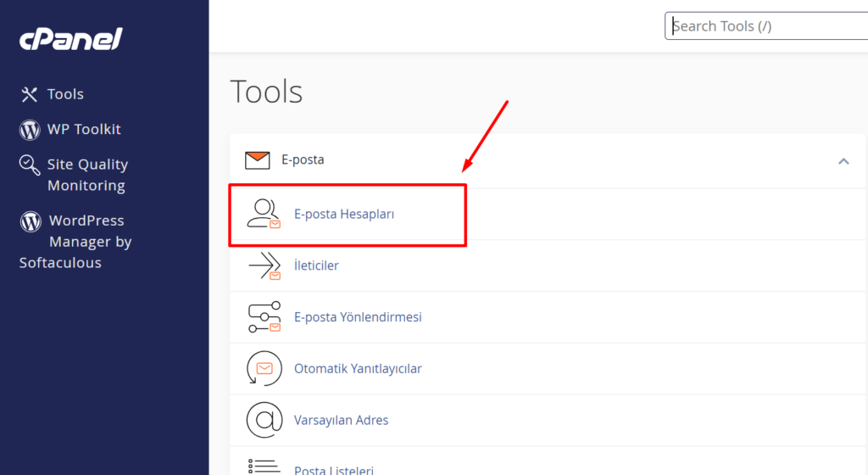The height and width of the screenshot is (475, 868).
Task: Click the WP Toolkit WordPress icon
Action: coord(30,130)
